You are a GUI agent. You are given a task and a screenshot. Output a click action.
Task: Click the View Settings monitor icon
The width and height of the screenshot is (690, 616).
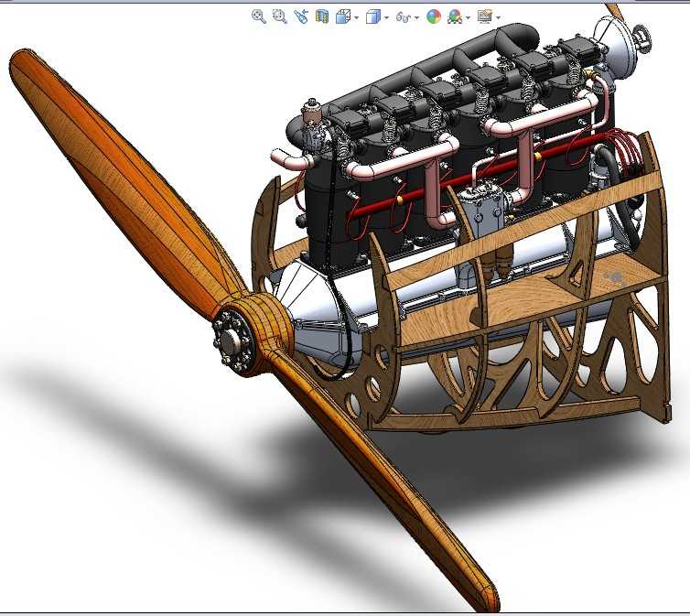(x=484, y=16)
